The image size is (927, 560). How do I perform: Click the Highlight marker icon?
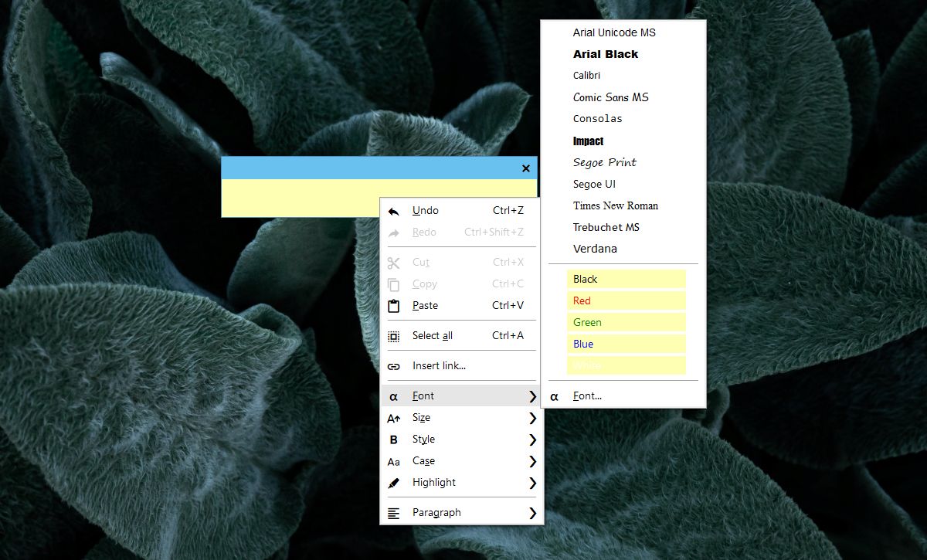[x=394, y=483]
